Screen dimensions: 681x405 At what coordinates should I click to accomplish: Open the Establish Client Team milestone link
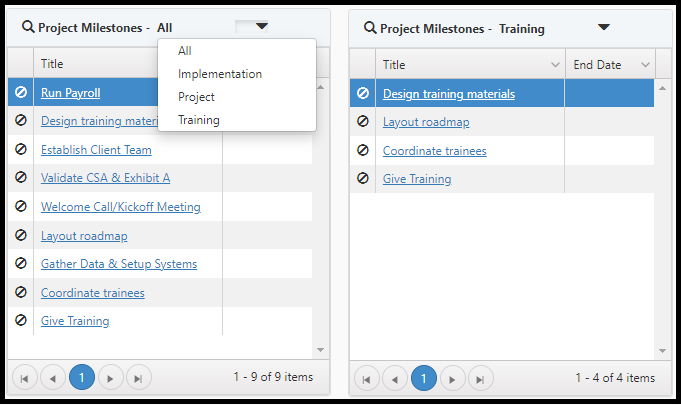tap(96, 150)
